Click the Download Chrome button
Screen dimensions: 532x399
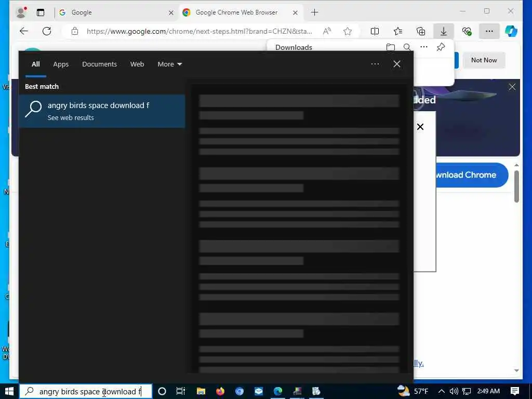tap(472, 175)
